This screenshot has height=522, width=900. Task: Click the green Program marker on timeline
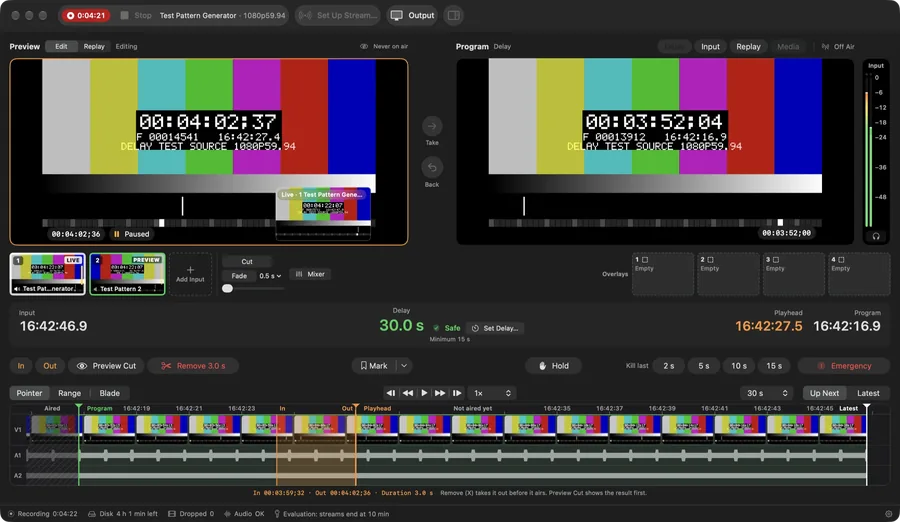[79, 408]
